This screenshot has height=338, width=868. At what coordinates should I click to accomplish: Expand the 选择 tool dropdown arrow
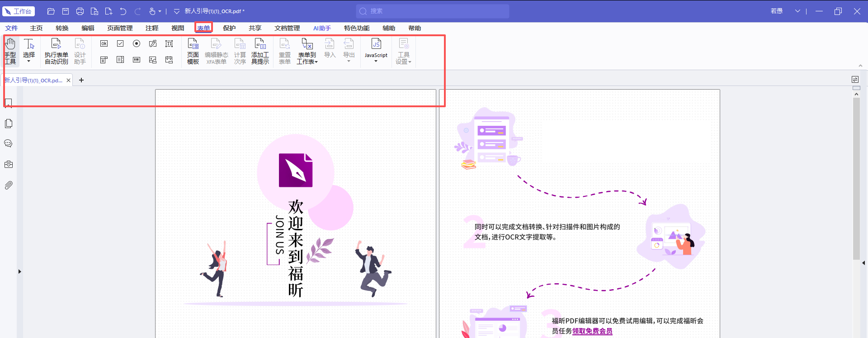coord(29,62)
